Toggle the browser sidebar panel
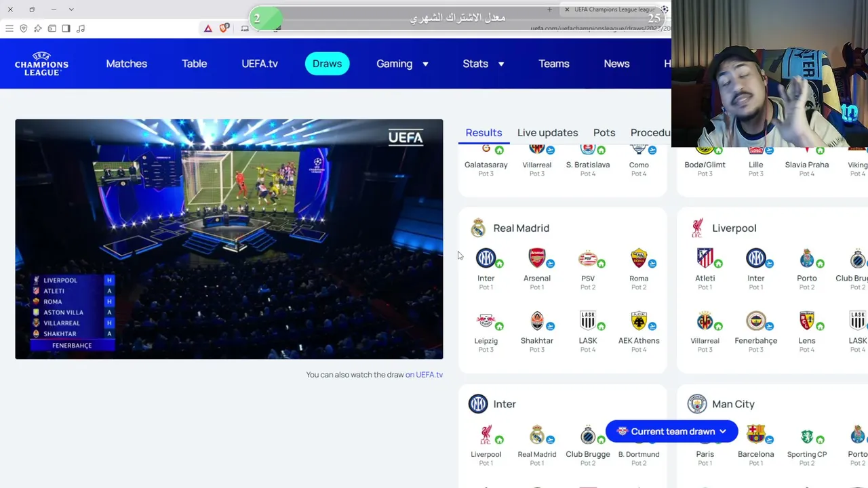The image size is (868, 488). coord(66,28)
